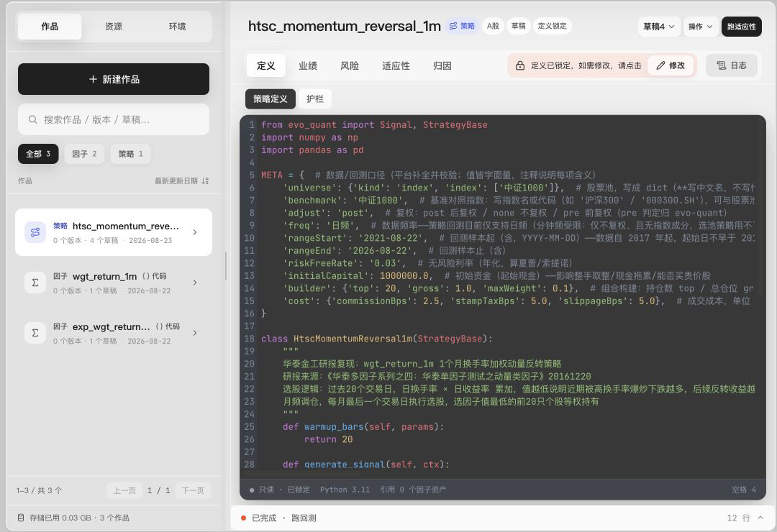Image resolution: width=777 pixels, height=532 pixels.
Task: Click the 'Python 3.11' status bar text
Action: coord(345,490)
